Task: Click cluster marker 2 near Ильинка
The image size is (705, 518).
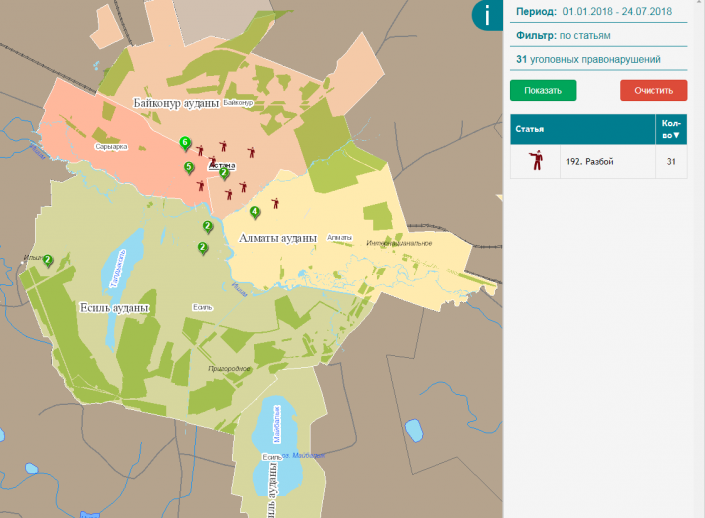Action: (x=47, y=261)
